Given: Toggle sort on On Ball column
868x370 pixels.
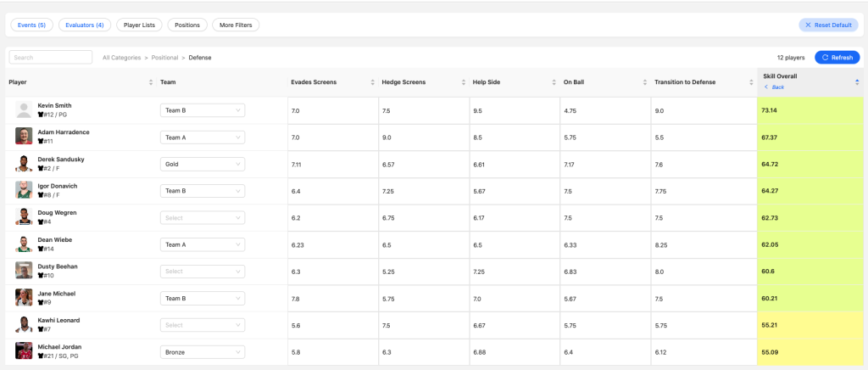Looking at the screenshot, I should pyautogui.click(x=644, y=82).
